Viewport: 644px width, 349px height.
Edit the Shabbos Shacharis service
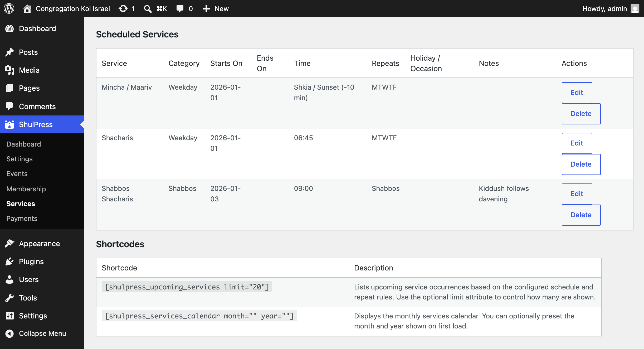click(577, 194)
